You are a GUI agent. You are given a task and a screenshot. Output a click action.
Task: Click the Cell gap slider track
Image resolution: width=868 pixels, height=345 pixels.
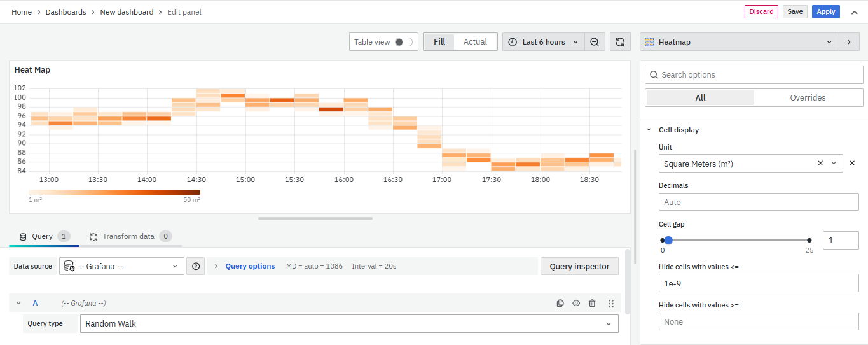click(738, 240)
